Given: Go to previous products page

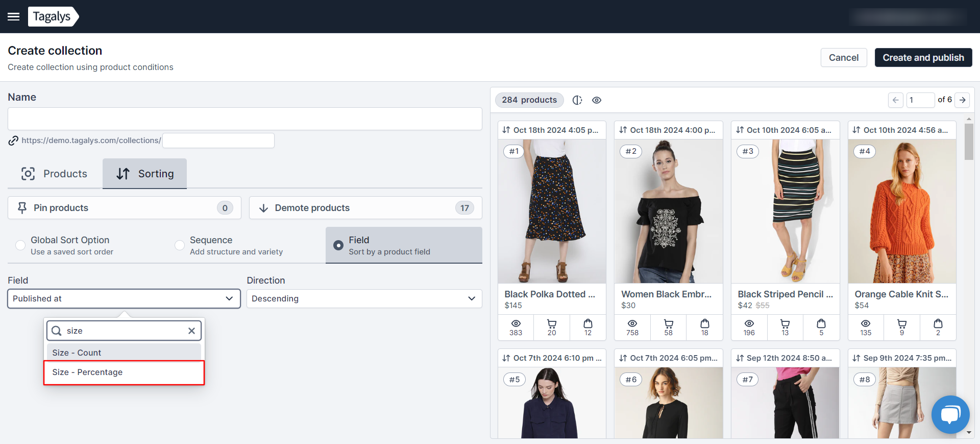Looking at the screenshot, I should (895, 100).
